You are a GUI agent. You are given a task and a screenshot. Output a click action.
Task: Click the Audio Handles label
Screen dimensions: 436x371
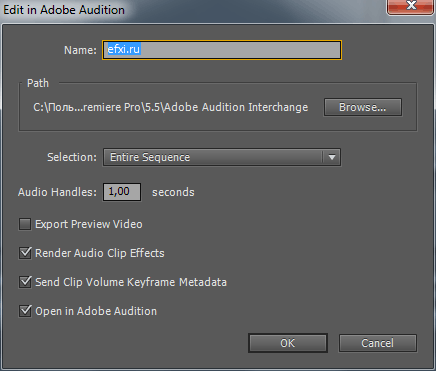[57, 192]
